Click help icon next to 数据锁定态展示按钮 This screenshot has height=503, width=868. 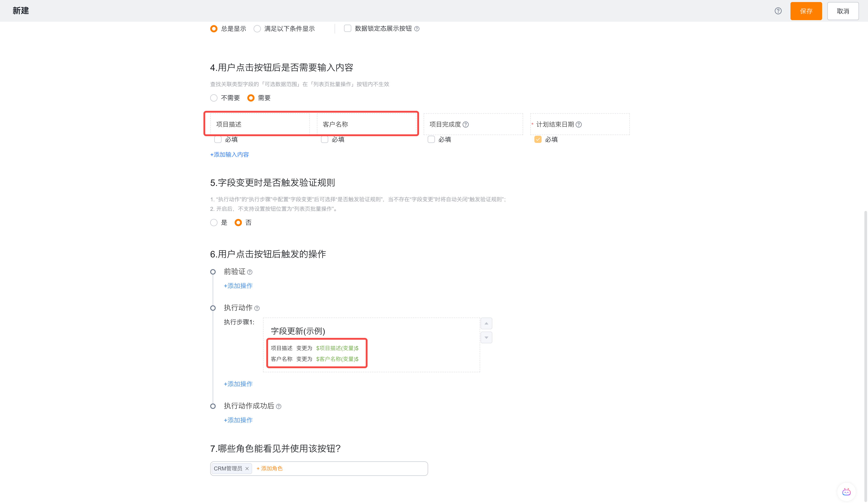[x=417, y=28]
